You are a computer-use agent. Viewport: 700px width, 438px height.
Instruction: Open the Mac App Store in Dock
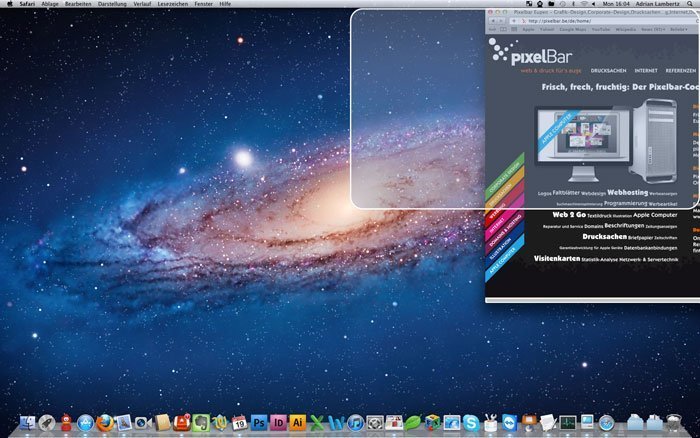point(85,422)
